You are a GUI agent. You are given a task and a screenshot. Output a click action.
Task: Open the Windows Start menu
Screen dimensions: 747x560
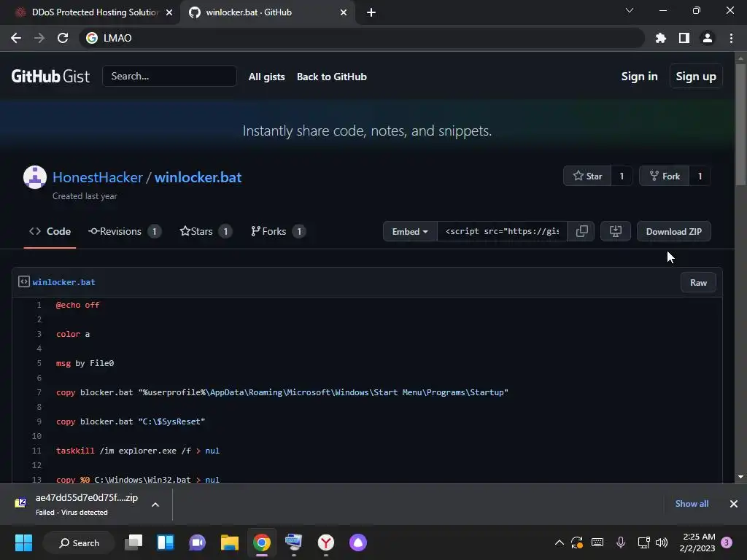click(23, 542)
